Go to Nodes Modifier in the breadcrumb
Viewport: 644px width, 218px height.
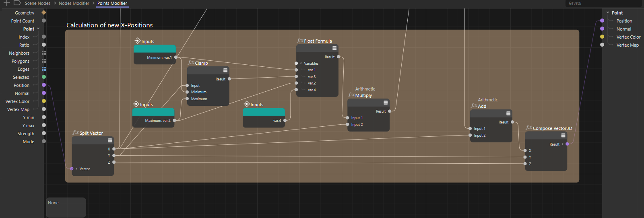74,3
